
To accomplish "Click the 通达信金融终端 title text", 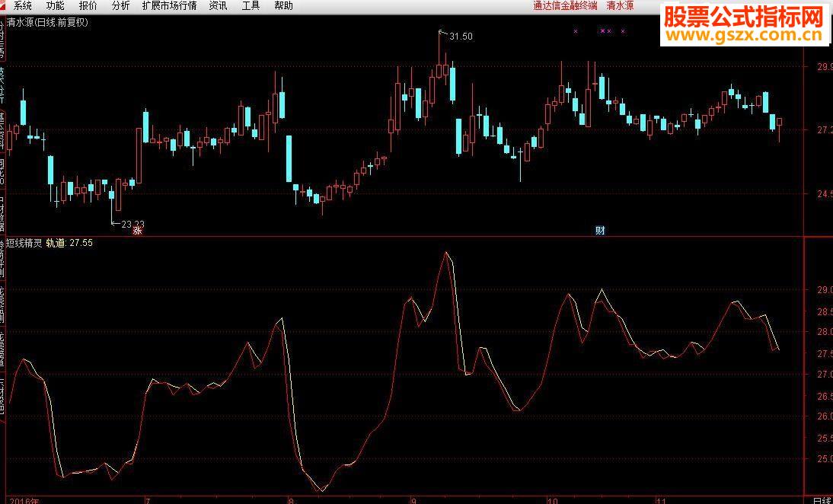I will pyautogui.click(x=565, y=6).
